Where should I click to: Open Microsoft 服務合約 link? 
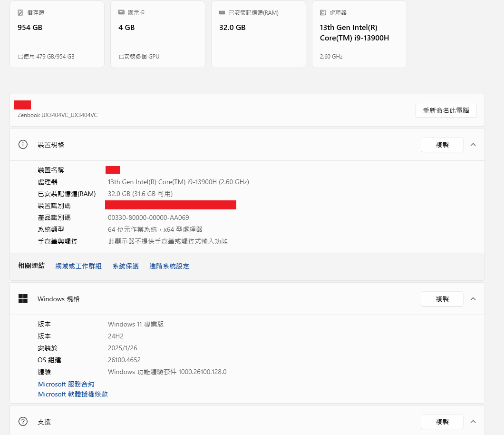(66, 384)
